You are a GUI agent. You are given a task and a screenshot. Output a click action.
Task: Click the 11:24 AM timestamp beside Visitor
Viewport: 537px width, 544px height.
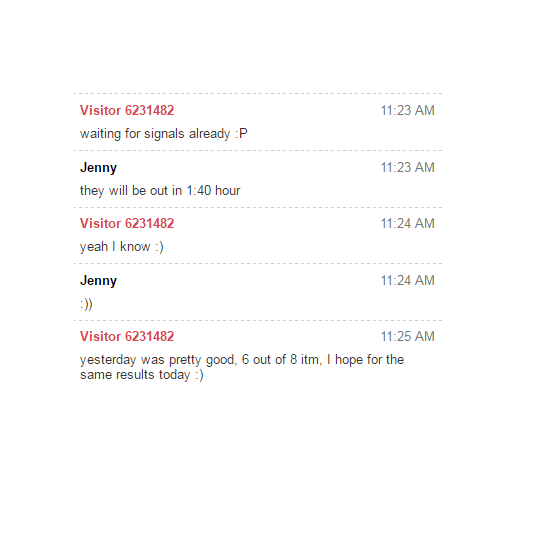(x=407, y=223)
